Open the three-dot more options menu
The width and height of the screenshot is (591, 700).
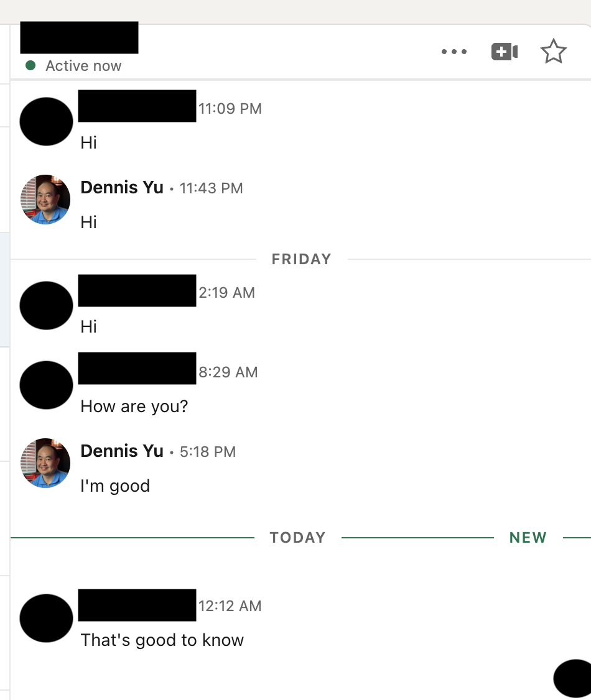pos(454,52)
